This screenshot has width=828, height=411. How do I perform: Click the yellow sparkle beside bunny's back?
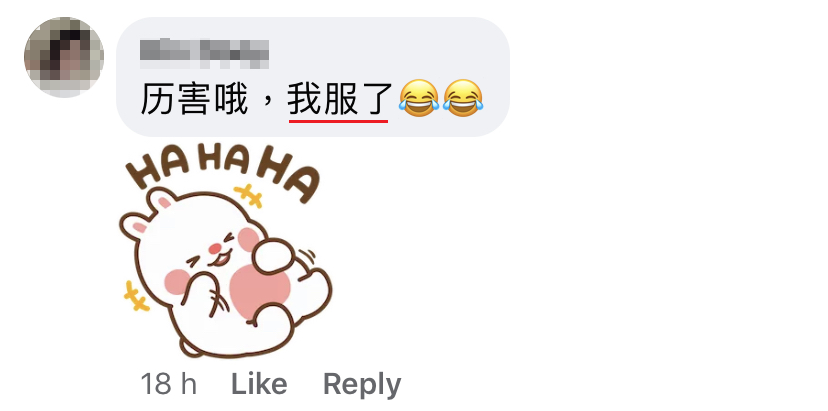coord(136,296)
